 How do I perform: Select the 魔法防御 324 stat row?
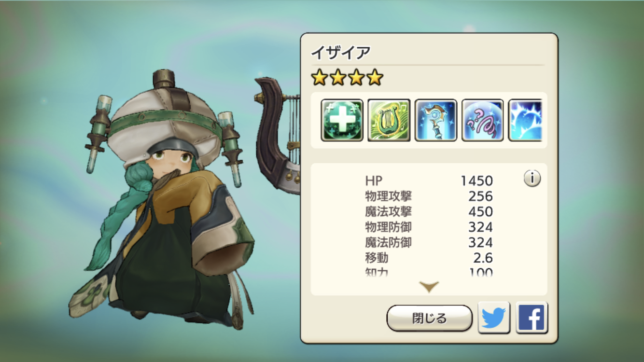[x=429, y=242]
